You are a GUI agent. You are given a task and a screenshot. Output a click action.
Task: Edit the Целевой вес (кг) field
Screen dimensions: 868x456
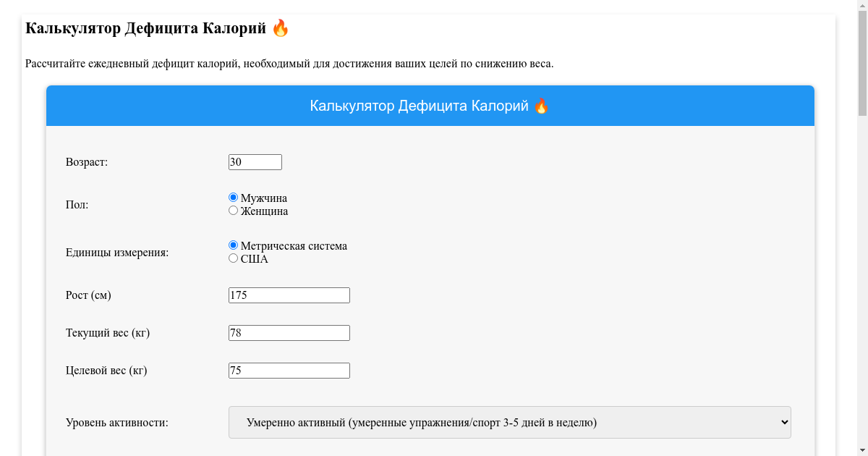point(289,371)
